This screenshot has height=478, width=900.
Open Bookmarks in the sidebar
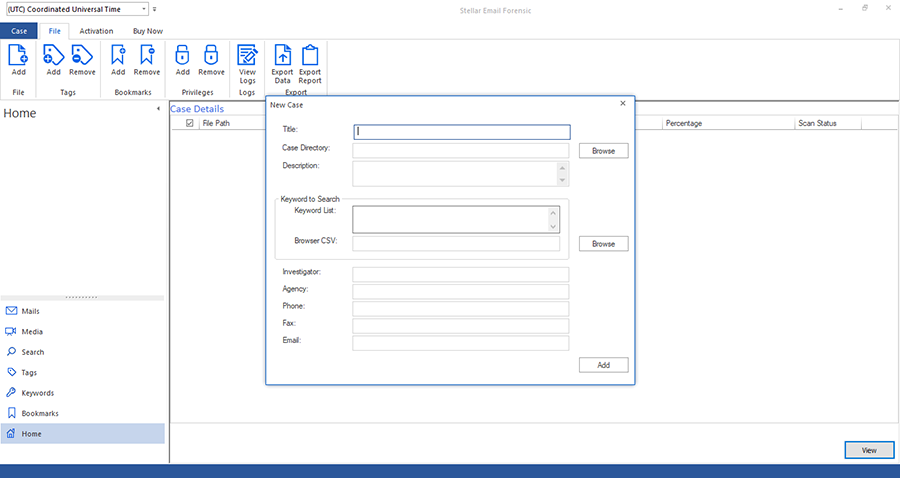pos(83,413)
